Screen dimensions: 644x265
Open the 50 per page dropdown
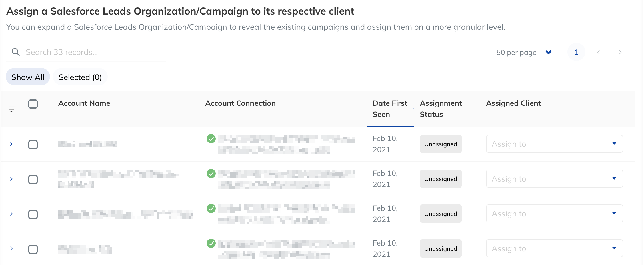pyautogui.click(x=524, y=52)
